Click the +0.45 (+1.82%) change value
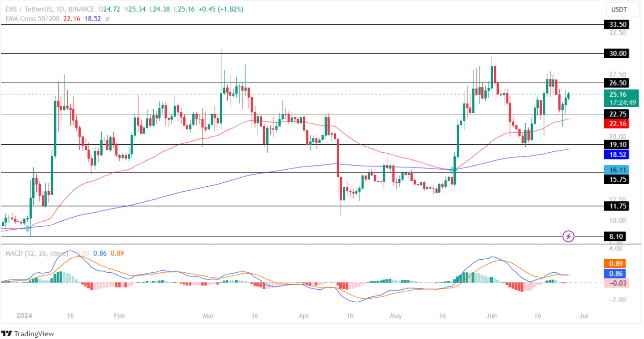Image resolution: width=644 pixels, height=339 pixels. (x=220, y=9)
